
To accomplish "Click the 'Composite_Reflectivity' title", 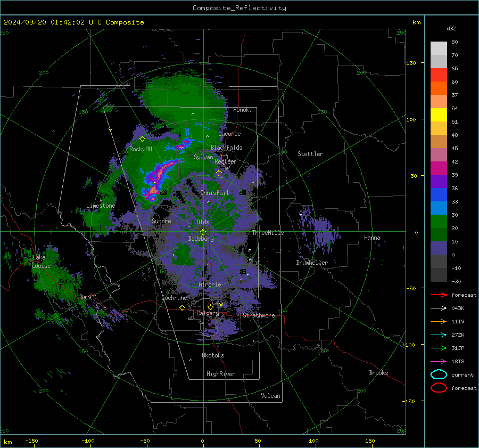I will coord(240,8).
